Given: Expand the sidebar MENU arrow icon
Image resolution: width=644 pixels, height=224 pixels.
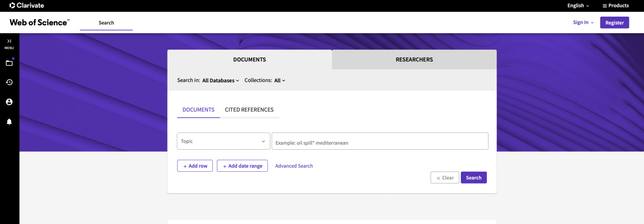Looking at the screenshot, I should pos(9,41).
